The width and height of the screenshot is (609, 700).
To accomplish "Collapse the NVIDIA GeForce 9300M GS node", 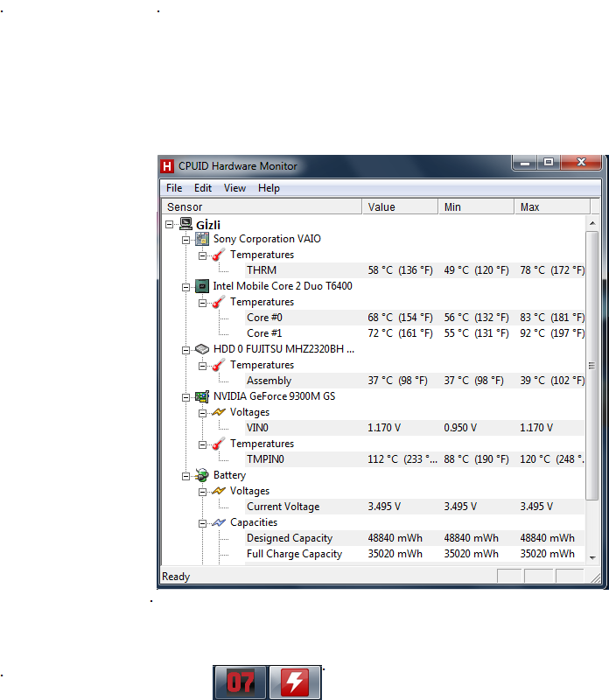I will (185, 396).
